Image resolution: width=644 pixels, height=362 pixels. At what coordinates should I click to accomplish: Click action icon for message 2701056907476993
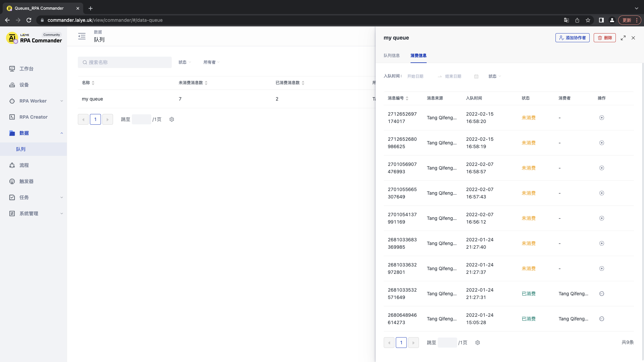[x=602, y=168]
